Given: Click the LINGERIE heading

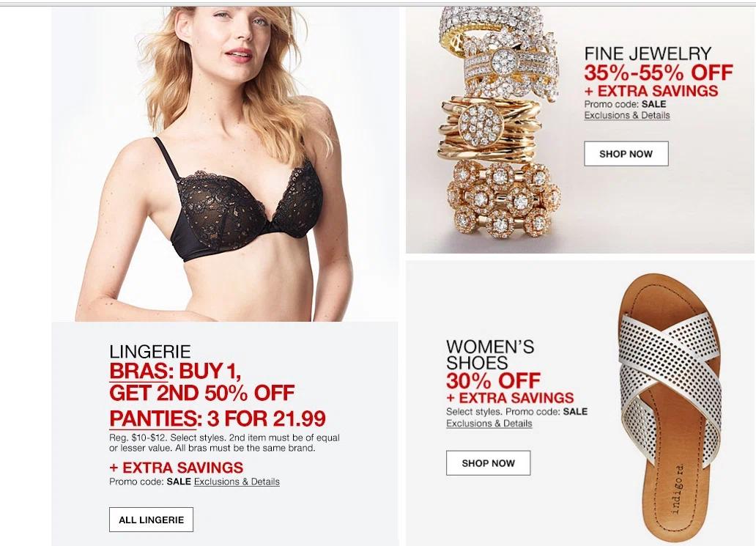Looking at the screenshot, I should [x=150, y=351].
